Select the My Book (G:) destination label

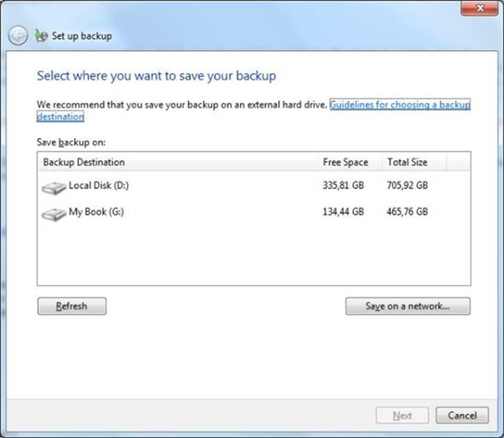(x=96, y=212)
